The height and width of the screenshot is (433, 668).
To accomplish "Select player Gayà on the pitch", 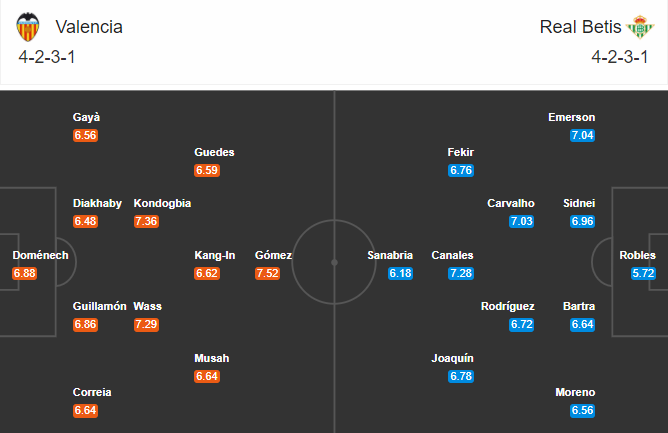I will [86, 117].
